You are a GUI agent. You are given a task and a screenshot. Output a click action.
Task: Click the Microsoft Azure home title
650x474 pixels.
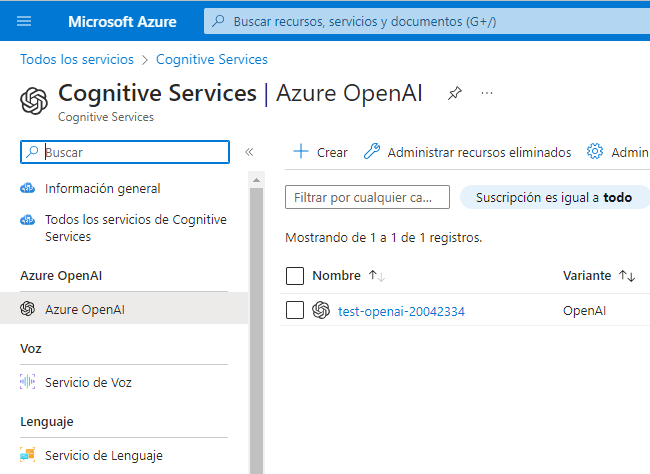[x=122, y=22]
